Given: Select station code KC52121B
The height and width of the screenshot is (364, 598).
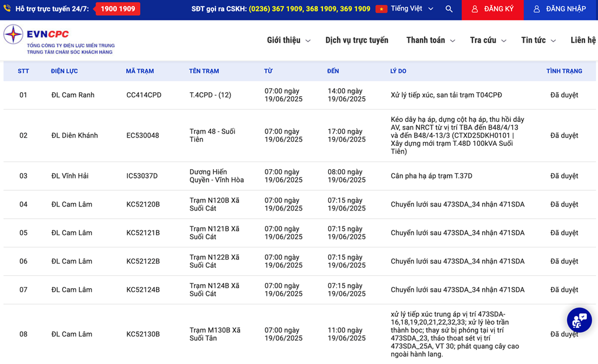Looking at the screenshot, I should (x=143, y=233).
